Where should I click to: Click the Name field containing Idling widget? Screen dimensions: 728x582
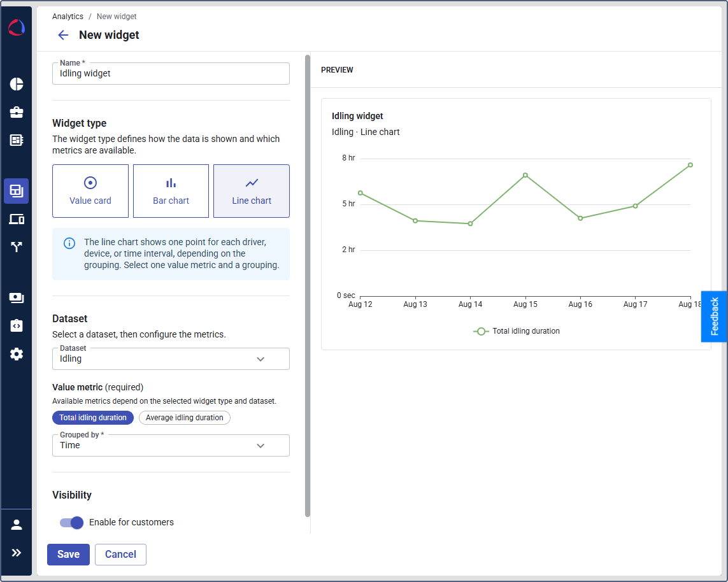click(171, 74)
